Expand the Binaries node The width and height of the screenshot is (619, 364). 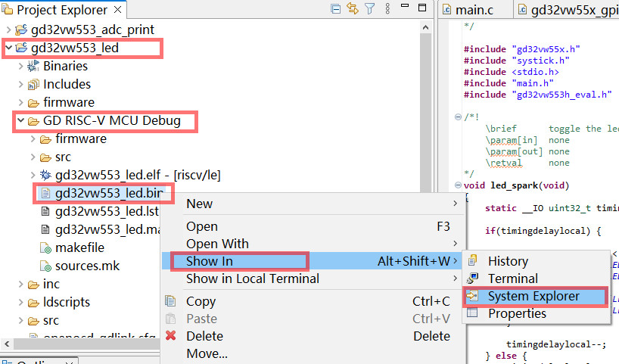click(x=20, y=66)
